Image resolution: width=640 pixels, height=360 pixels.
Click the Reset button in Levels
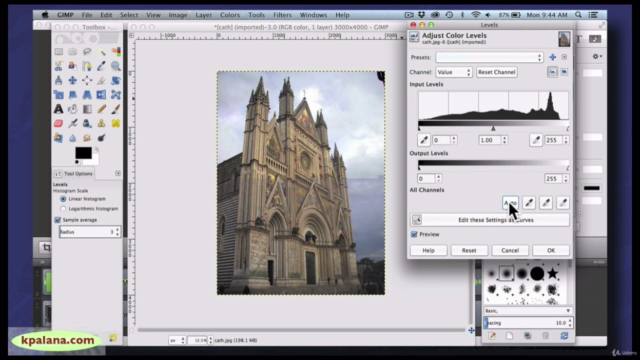tap(469, 250)
